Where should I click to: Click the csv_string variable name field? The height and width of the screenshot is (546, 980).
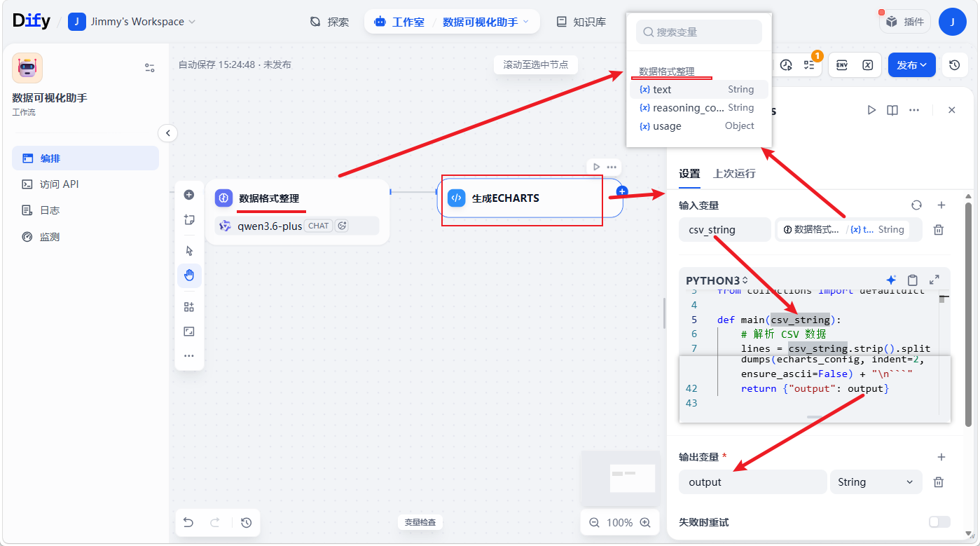[725, 230]
